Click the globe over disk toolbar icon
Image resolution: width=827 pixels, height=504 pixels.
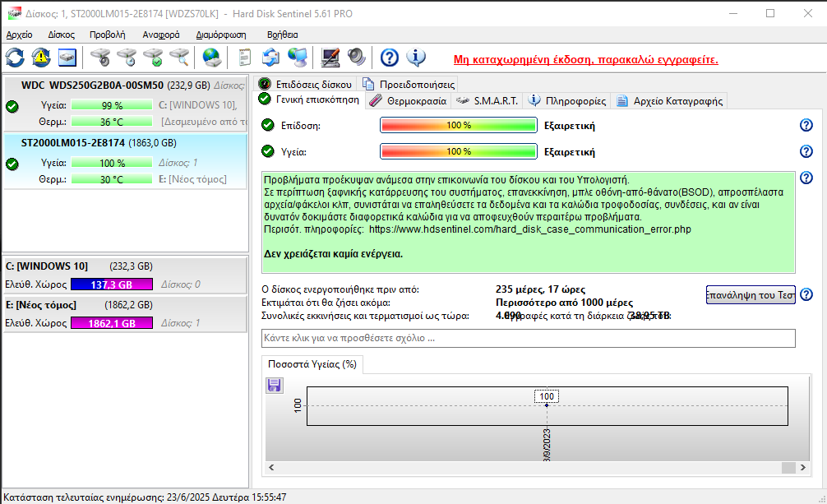coord(212,58)
